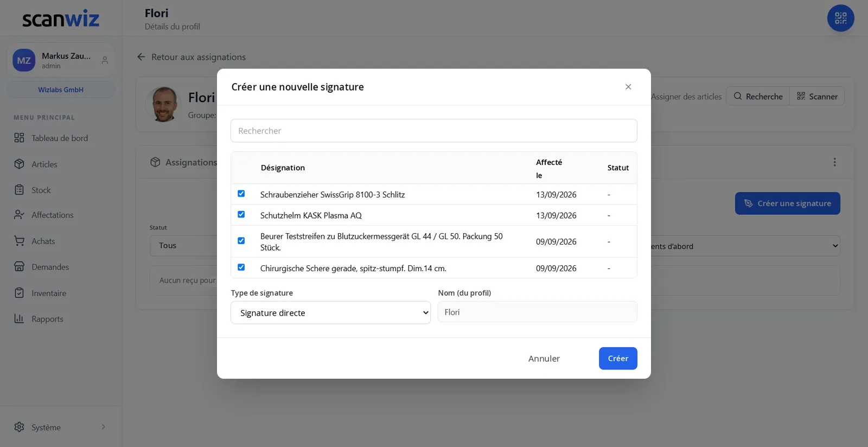868x447 pixels.
Task: Uncheck Beurer Teststreifen row checkbox
Action: [x=241, y=241]
